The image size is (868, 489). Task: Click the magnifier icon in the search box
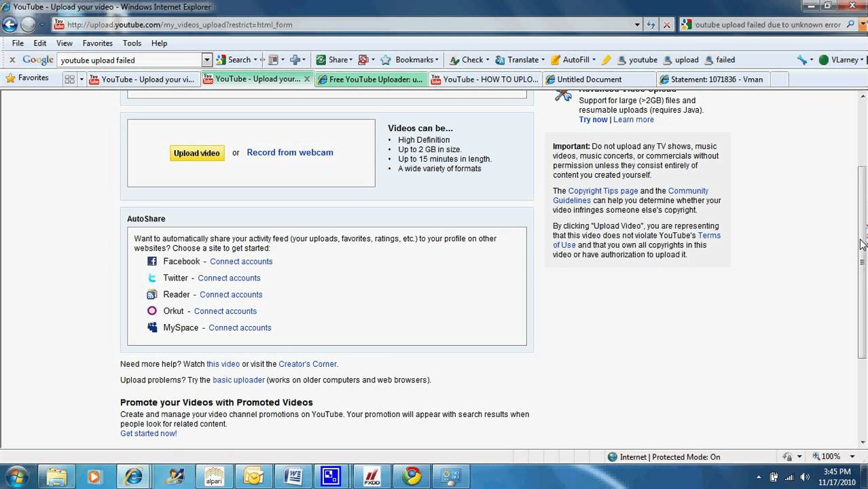[850, 24]
